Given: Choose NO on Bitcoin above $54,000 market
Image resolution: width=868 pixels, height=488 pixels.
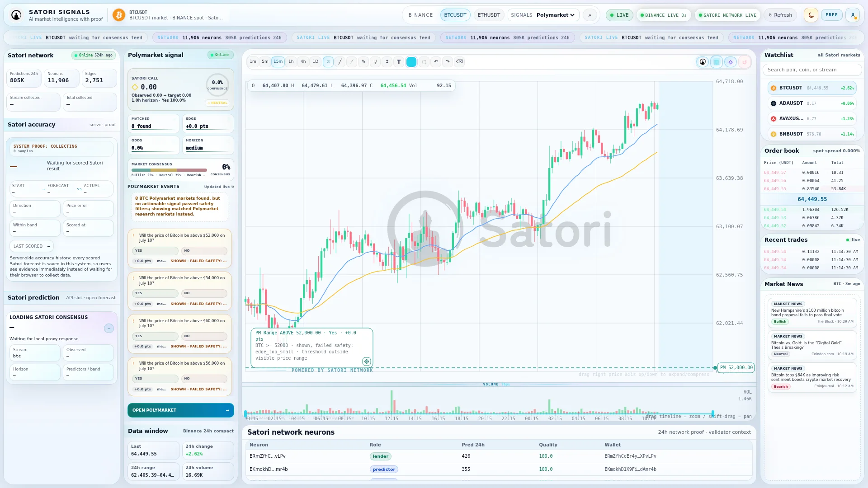Looking at the screenshot, I should (204, 293).
